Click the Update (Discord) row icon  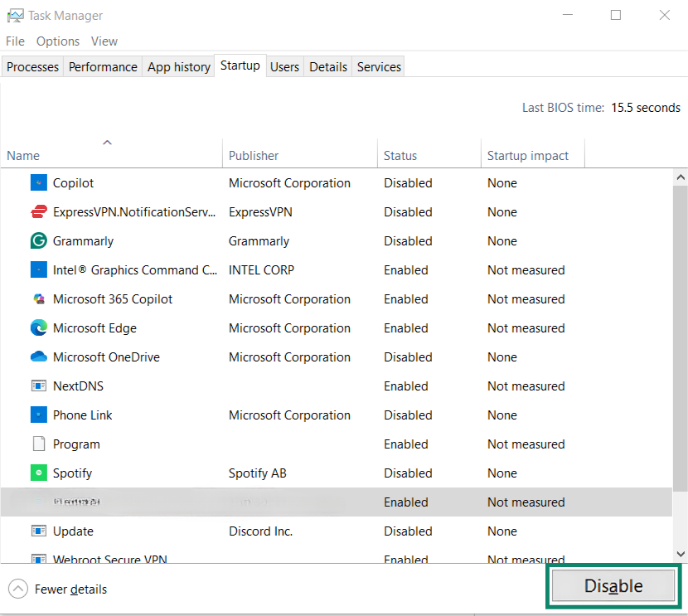[39, 531]
